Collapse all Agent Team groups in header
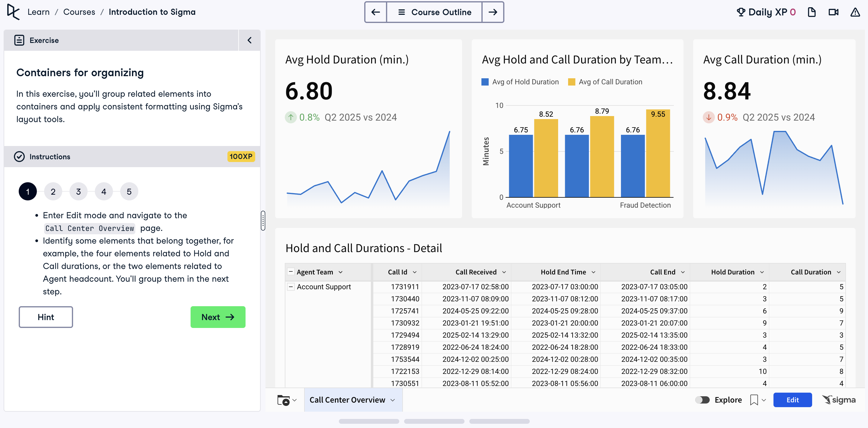Image resolution: width=868 pixels, height=428 pixels. coord(291,272)
